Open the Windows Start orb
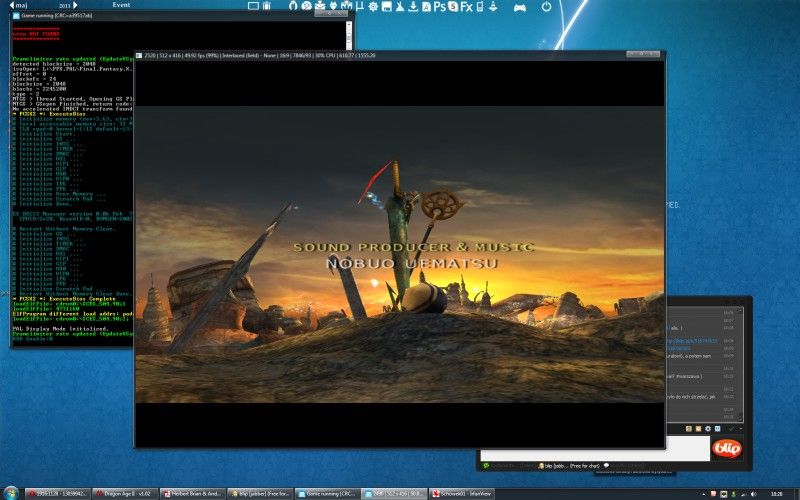The height and width of the screenshot is (500, 800). [10, 493]
